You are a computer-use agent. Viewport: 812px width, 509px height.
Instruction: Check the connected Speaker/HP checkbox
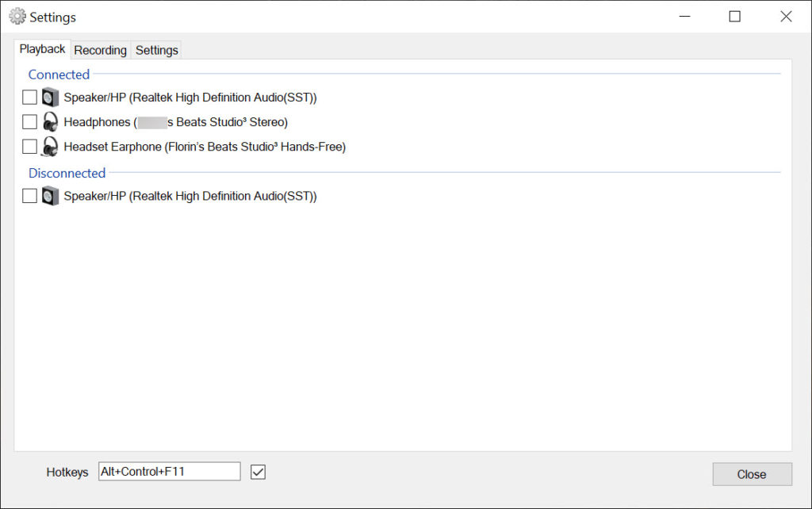(x=29, y=98)
